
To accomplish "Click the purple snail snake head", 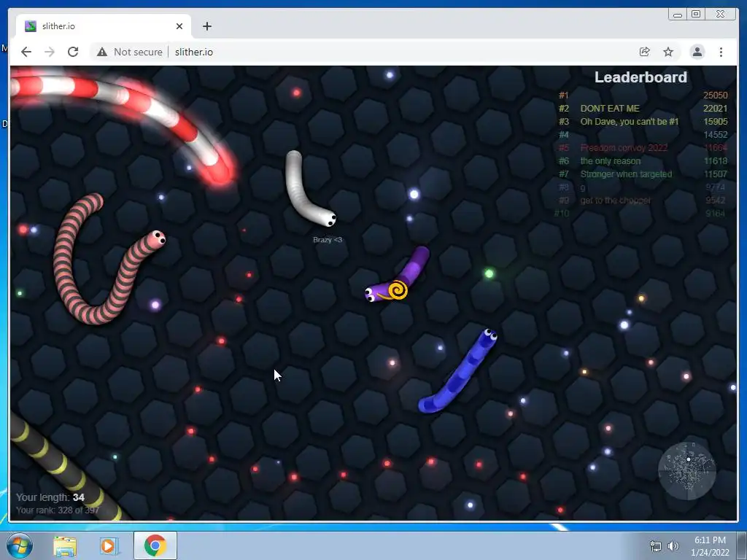I will (x=371, y=293).
